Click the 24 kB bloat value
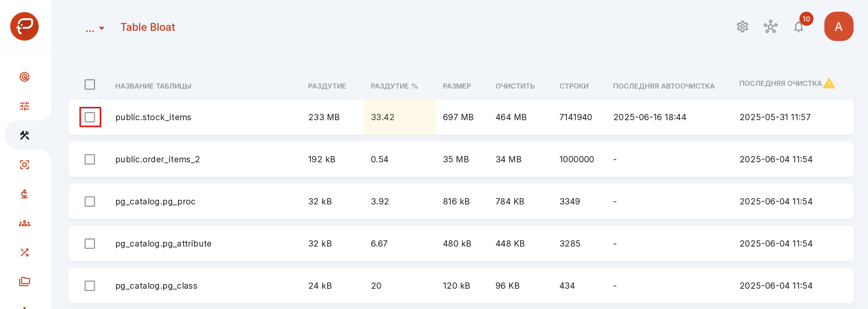Viewport: 868px width, 309px height. [320, 286]
